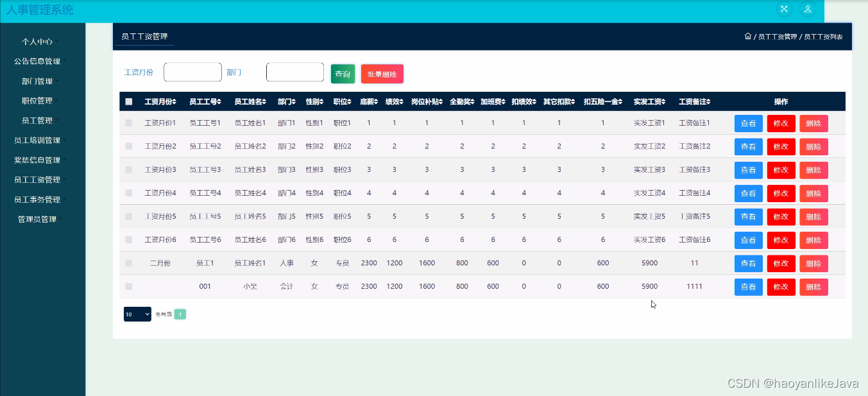Check the row checkbox for 二月份
Screen dimensions: 868x396
tap(129, 263)
